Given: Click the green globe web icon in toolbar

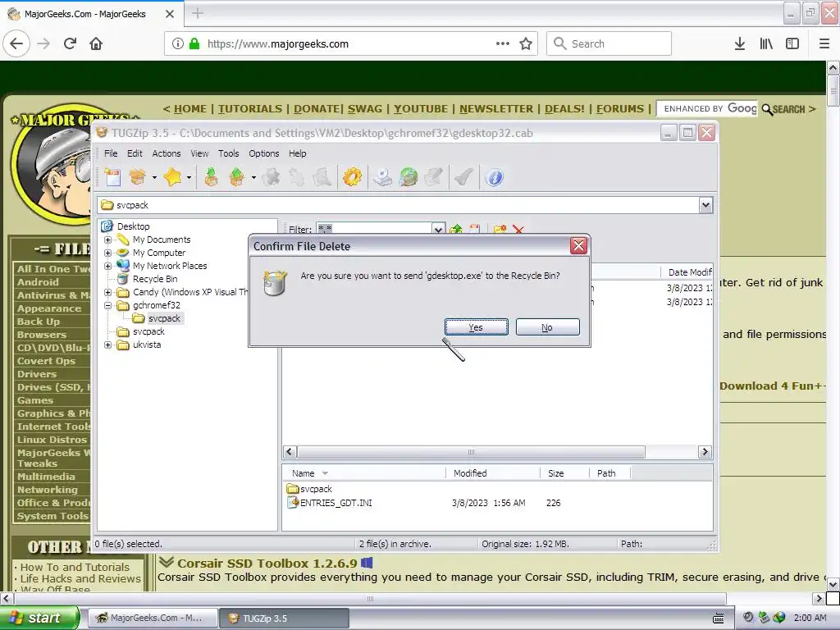Looking at the screenshot, I should [x=409, y=177].
